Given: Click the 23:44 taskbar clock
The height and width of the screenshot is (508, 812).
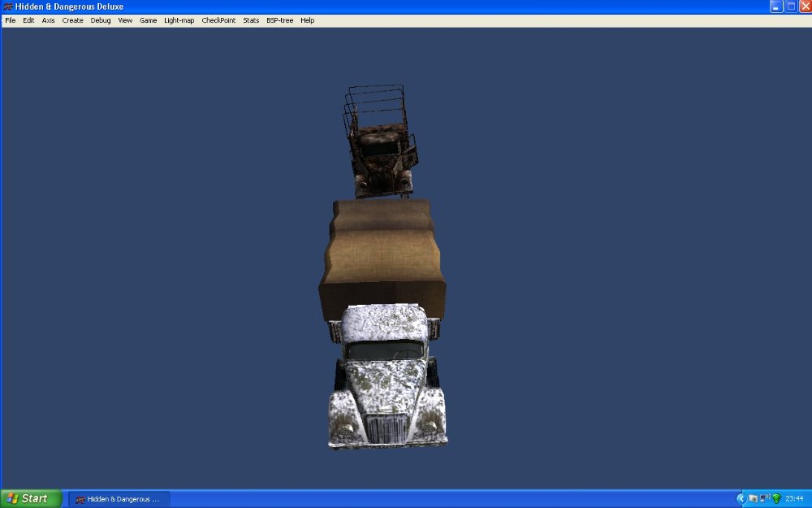Looking at the screenshot, I should tap(794, 499).
